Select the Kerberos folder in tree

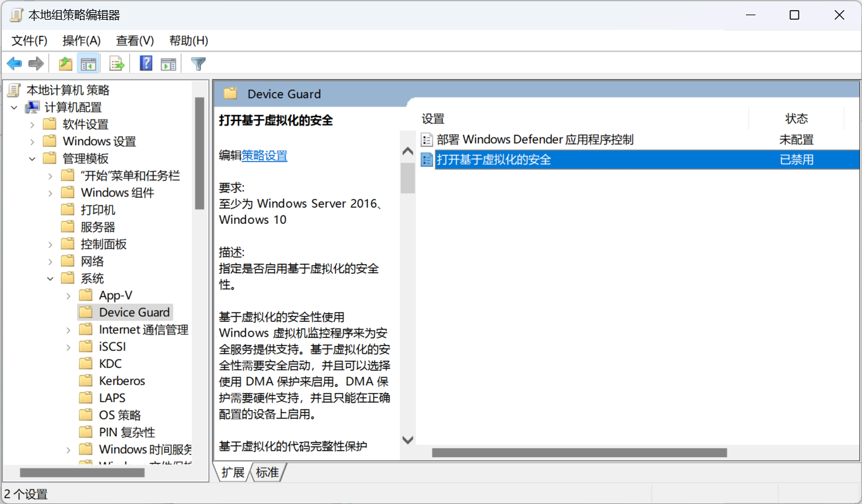pyautogui.click(x=122, y=381)
